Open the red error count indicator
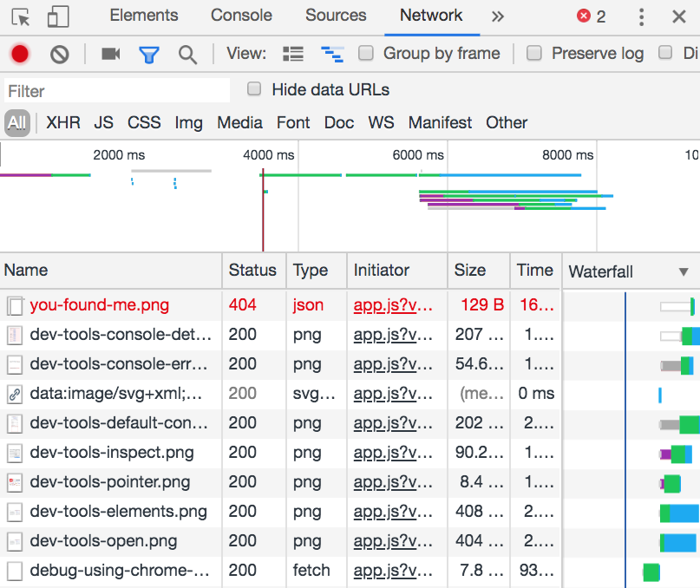This screenshot has width=700, height=588. click(591, 16)
